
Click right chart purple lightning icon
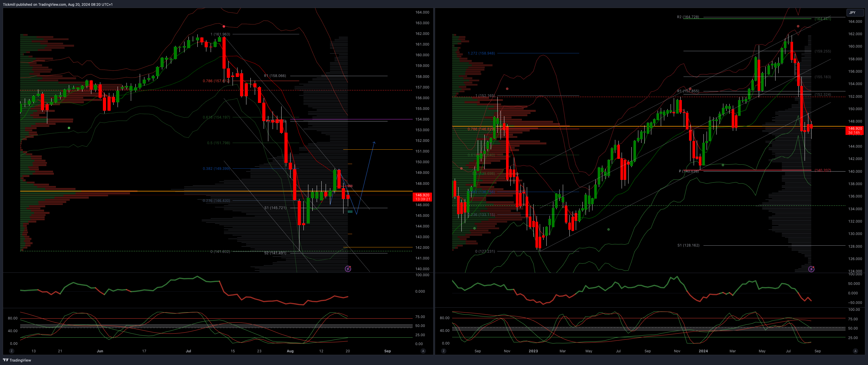click(812, 269)
